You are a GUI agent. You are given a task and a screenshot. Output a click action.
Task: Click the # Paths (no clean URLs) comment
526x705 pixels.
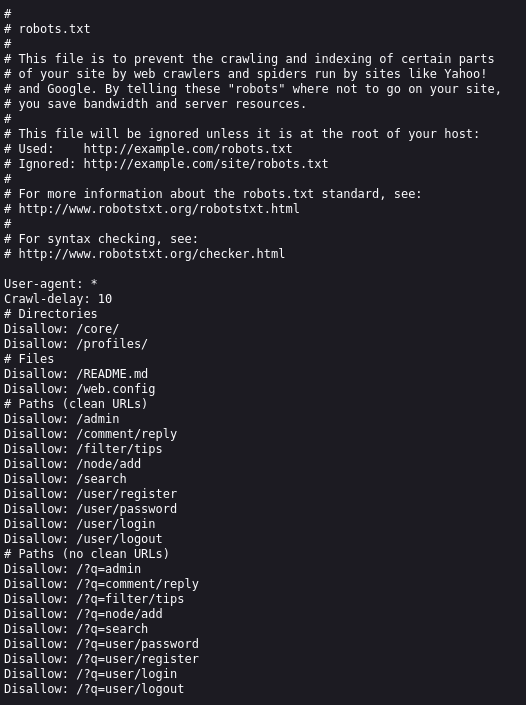pyautogui.click(x=87, y=553)
